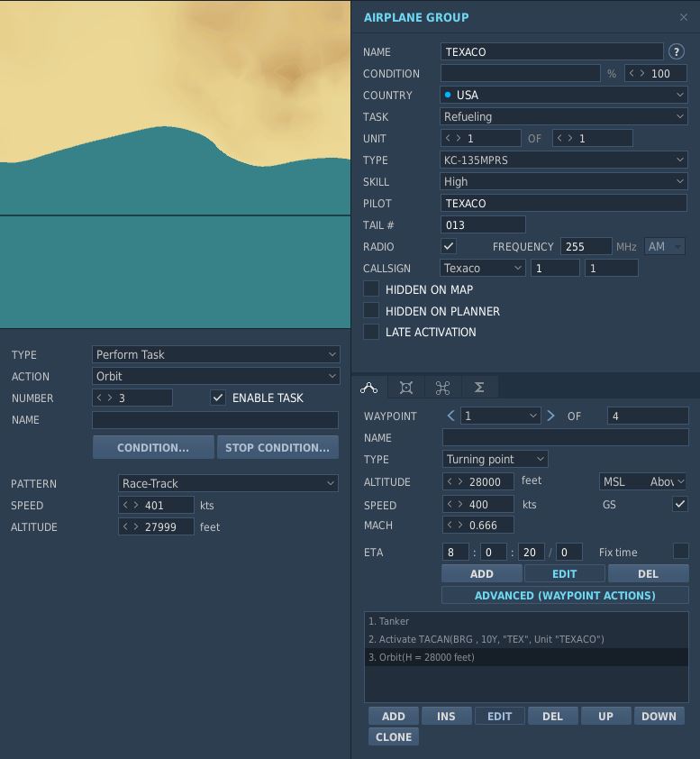Image resolution: width=700 pixels, height=759 pixels.
Task: Click the TAIL # field showing 013
Action: click(483, 224)
